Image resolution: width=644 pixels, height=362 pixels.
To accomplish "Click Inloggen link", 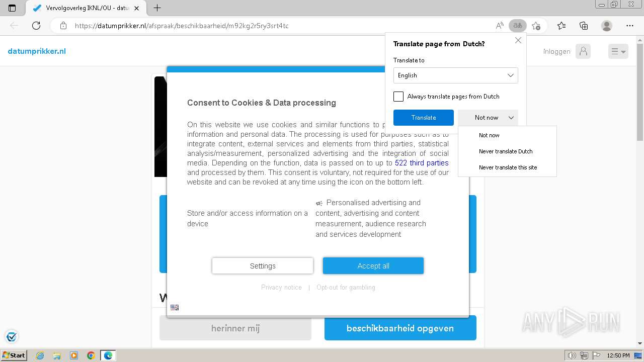I will [x=556, y=51].
